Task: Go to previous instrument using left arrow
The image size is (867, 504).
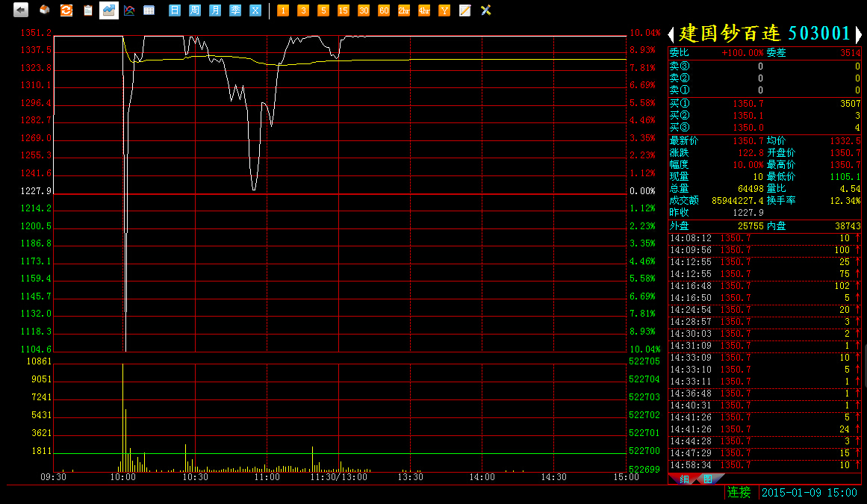Action: [671, 34]
